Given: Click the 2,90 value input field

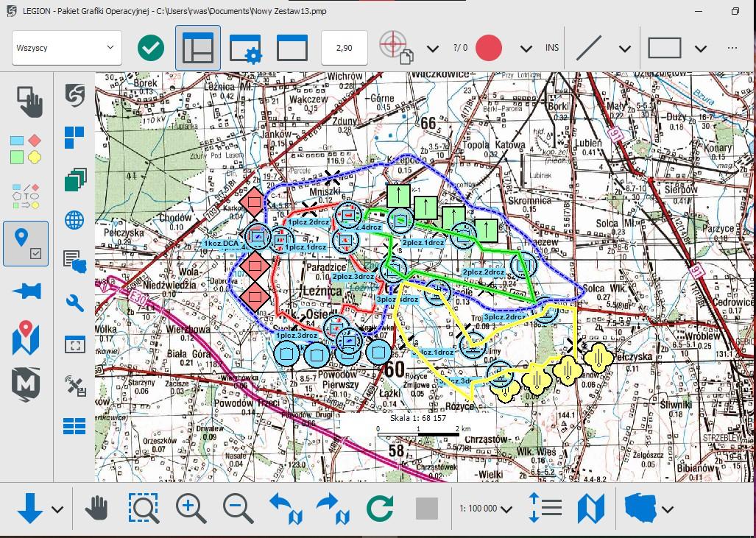Looking at the screenshot, I should point(344,49).
